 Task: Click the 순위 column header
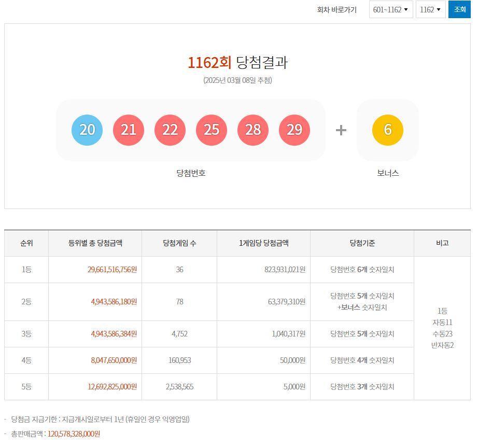(x=26, y=243)
